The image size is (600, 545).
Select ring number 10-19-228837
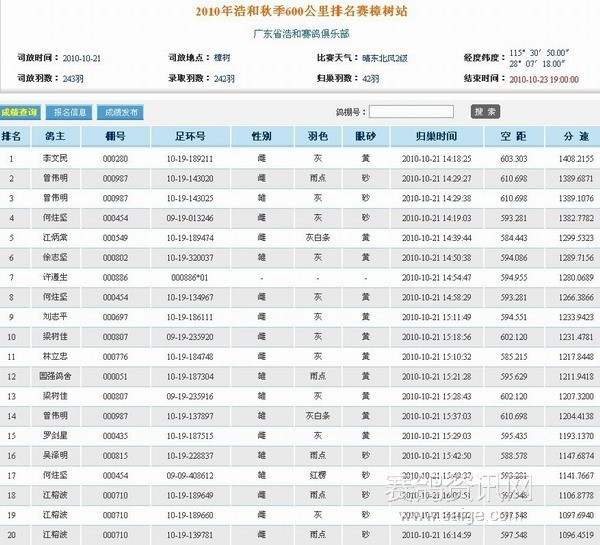pos(190,456)
